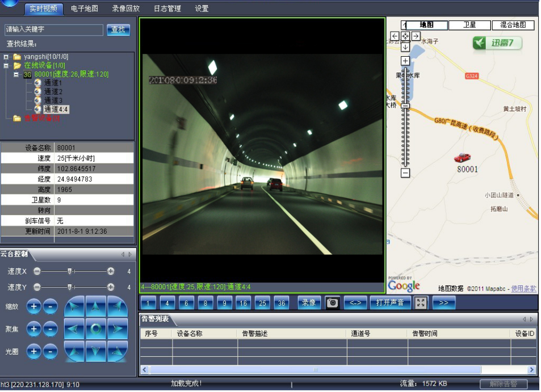
Task: Click the camera snapshot icon
Action: (333, 303)
